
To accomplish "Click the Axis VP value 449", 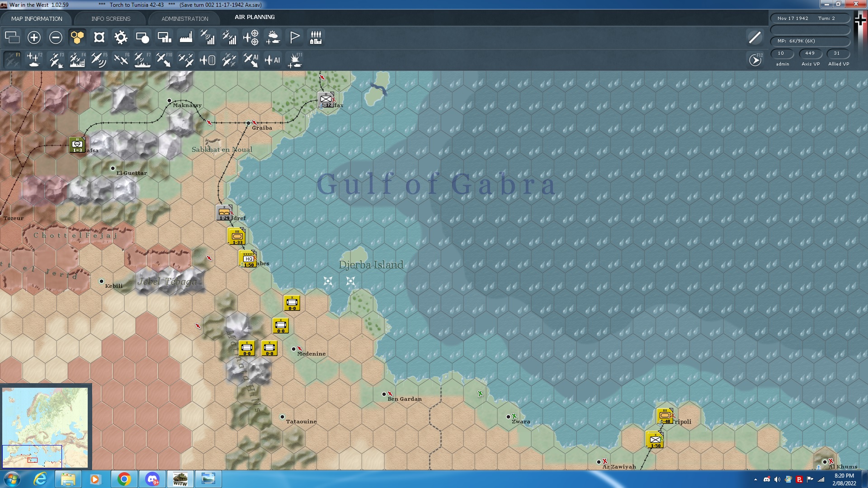I will pos(810,53).
